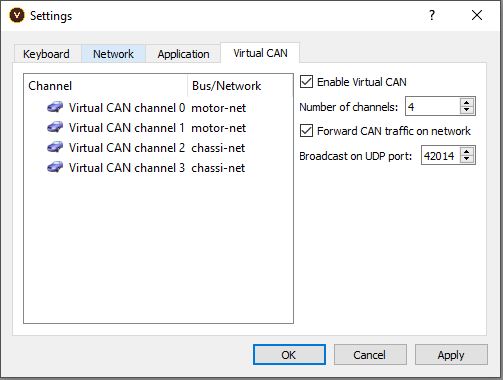Click chassi-net network of channel 2

click(x=218, y=148)
